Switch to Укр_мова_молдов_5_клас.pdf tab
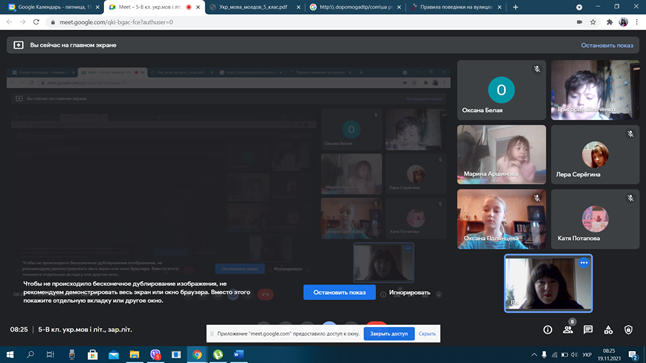The image size is (646, 363). click(253, 7)
